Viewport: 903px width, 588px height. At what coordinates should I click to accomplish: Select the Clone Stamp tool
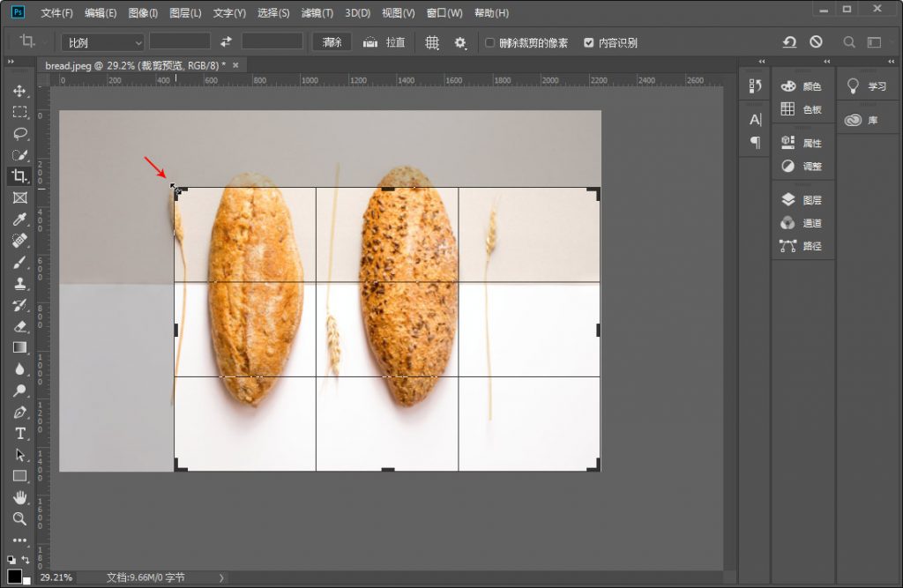coord(19,283)
